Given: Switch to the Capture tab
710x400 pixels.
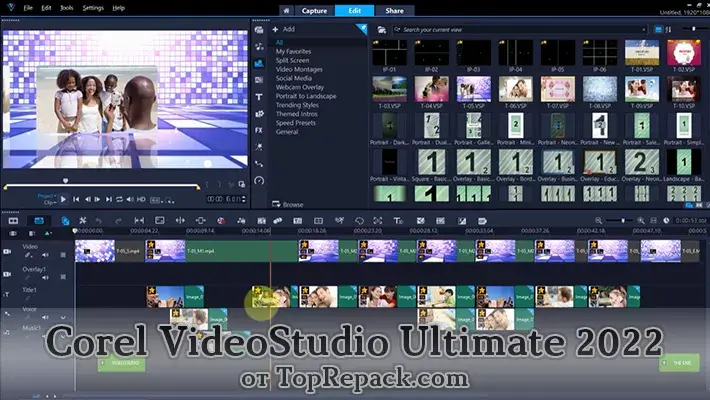Looking at the screenshot, I should tap(314, 10).
